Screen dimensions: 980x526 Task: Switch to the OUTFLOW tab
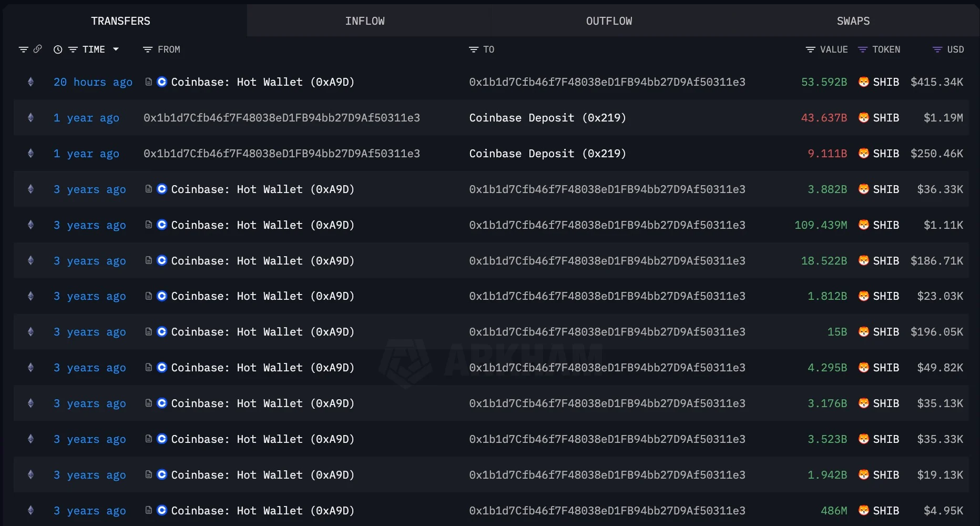[609, 21]
